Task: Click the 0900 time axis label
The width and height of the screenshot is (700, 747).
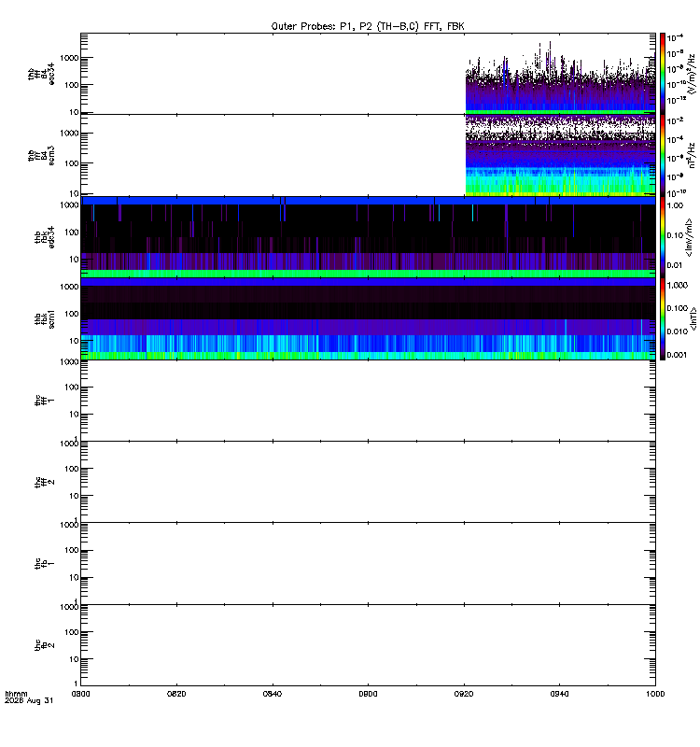Action: click(368, 694)
